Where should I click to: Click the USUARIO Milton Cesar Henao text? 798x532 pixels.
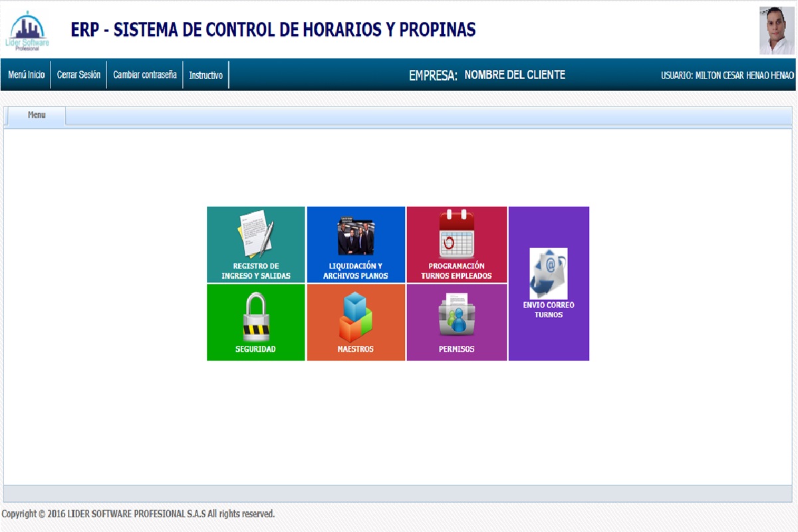(728, 76)
